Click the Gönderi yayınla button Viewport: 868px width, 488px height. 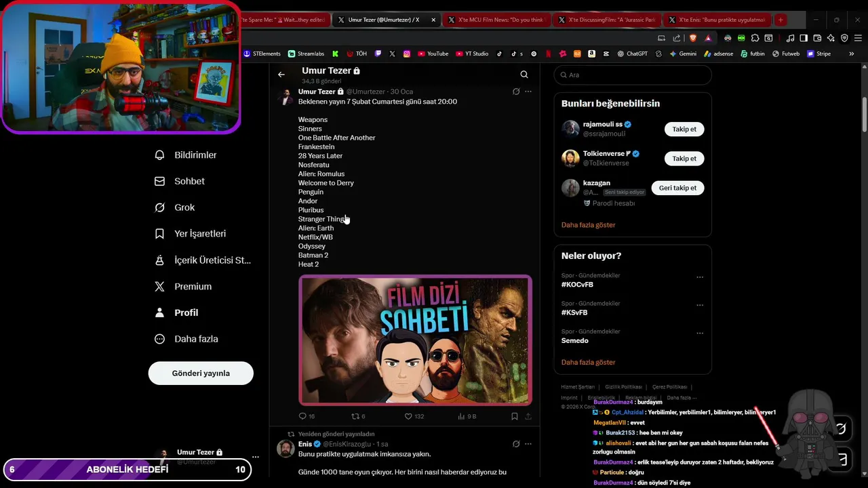tap(201, 373)
